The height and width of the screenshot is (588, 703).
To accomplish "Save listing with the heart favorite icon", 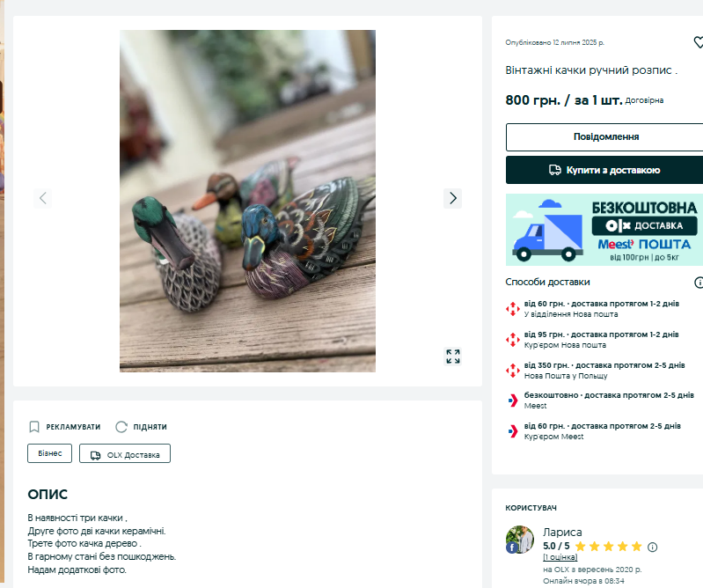I will 699,42.
